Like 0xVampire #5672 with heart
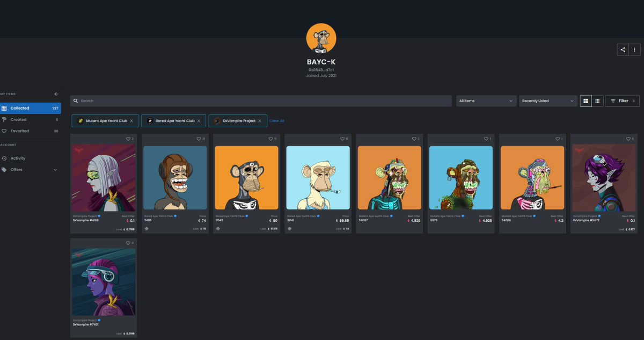The height and width of the screenshot is (340, 644). (x=628, y=139)
